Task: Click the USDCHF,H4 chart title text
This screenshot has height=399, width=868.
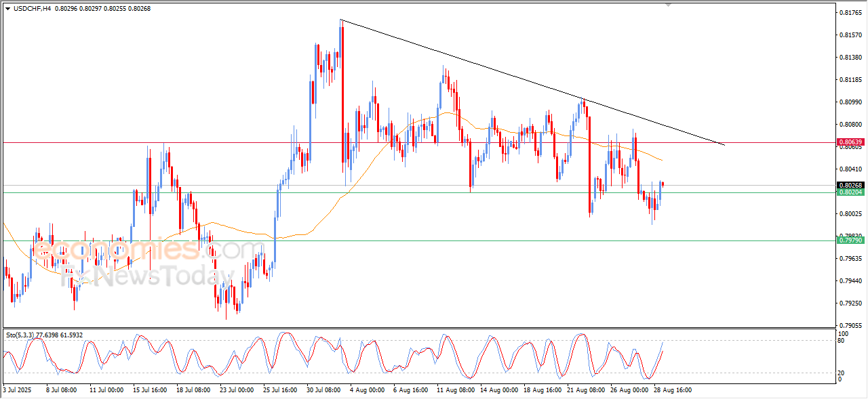Action: coord(32,9)
